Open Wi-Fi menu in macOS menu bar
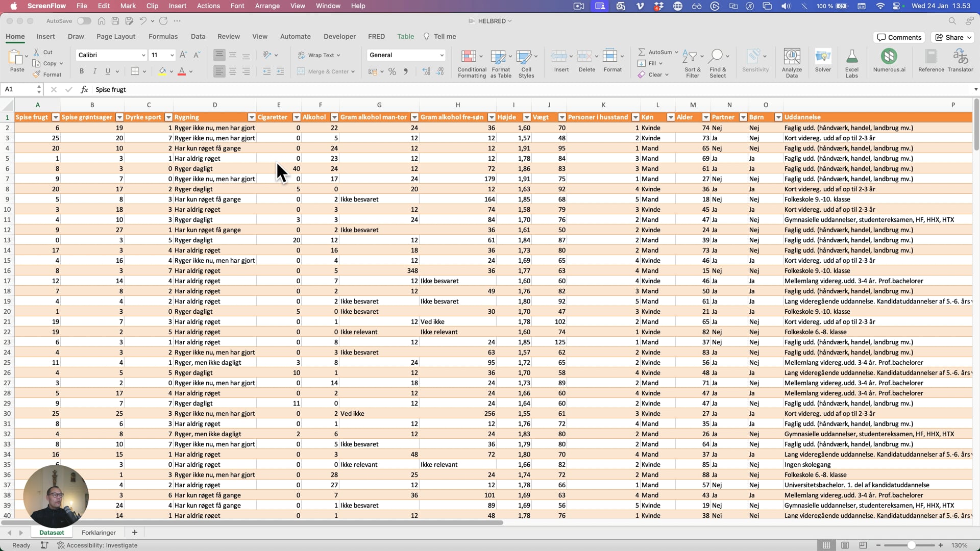980x551 pixels. coord(880,6)
